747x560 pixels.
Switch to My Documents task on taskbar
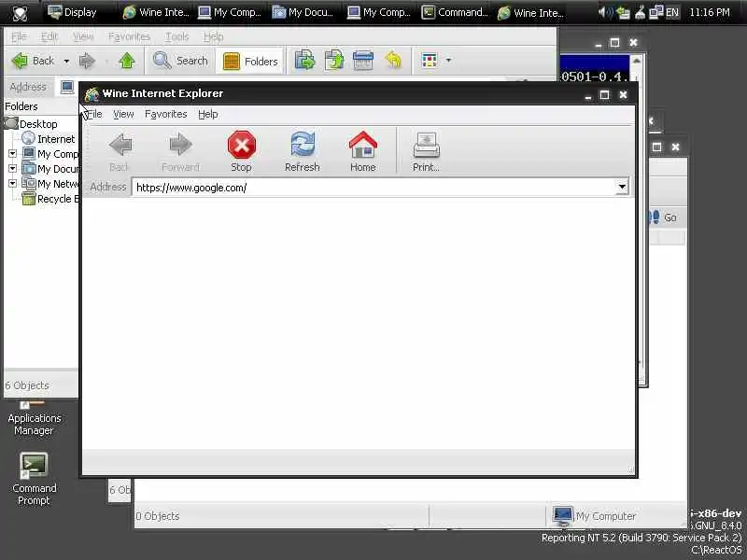click(x=303, y=12)
